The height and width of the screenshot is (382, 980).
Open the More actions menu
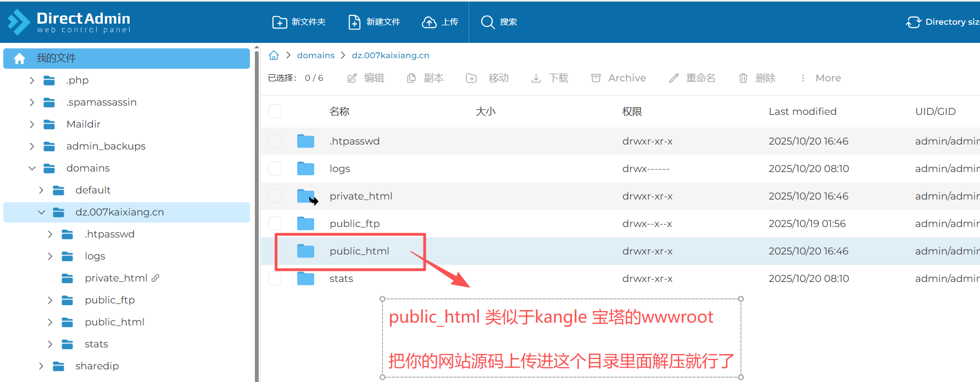click(x=821, y=78)
